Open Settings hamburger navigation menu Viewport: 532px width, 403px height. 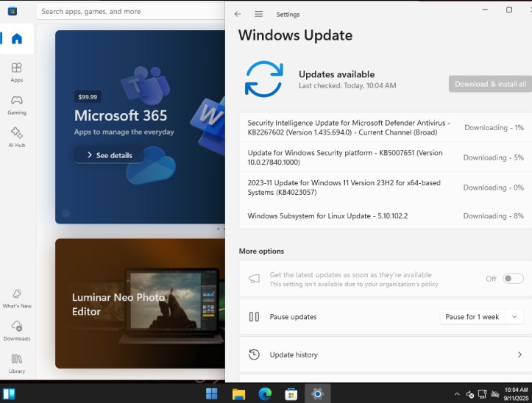click(x=258, y=14)
